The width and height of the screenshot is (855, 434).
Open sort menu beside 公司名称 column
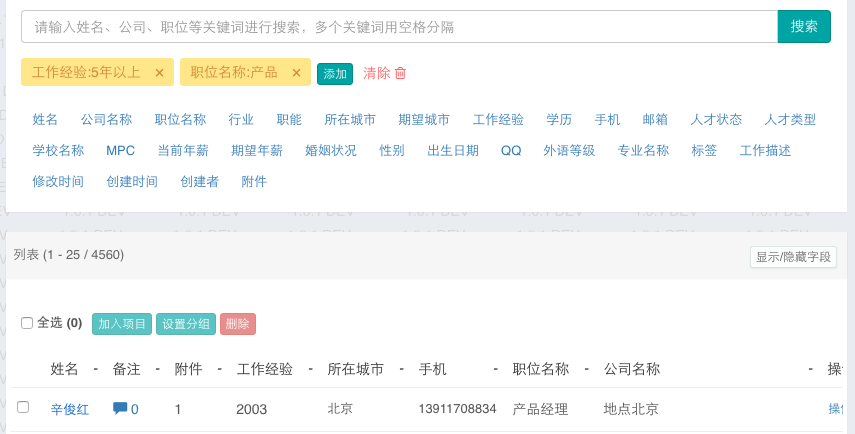(810, 369)
